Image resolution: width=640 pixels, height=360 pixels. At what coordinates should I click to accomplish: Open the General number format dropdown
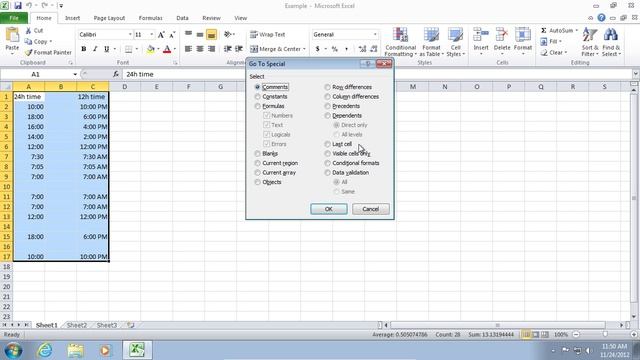click(x=375, y=35)
